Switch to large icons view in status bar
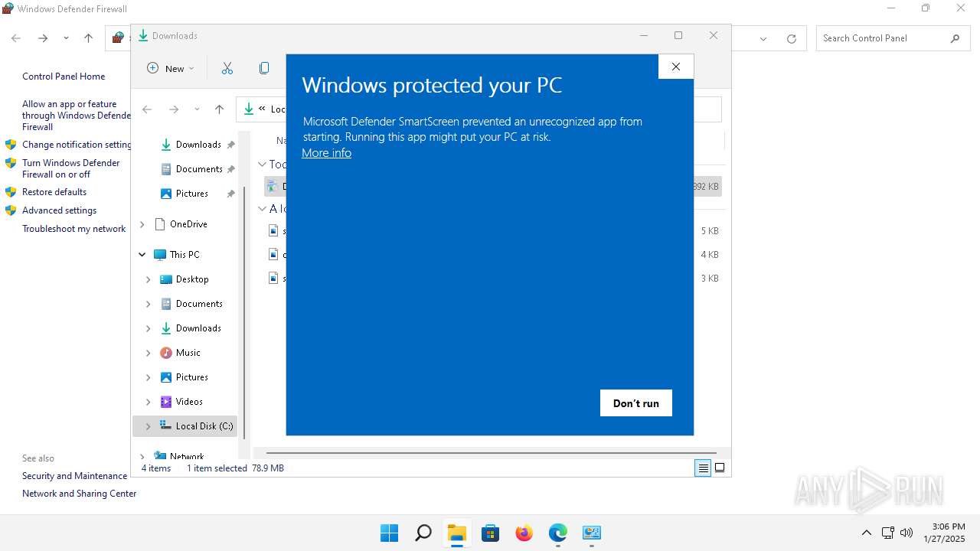This screenshot has height=551, width=980. point(720,468)
